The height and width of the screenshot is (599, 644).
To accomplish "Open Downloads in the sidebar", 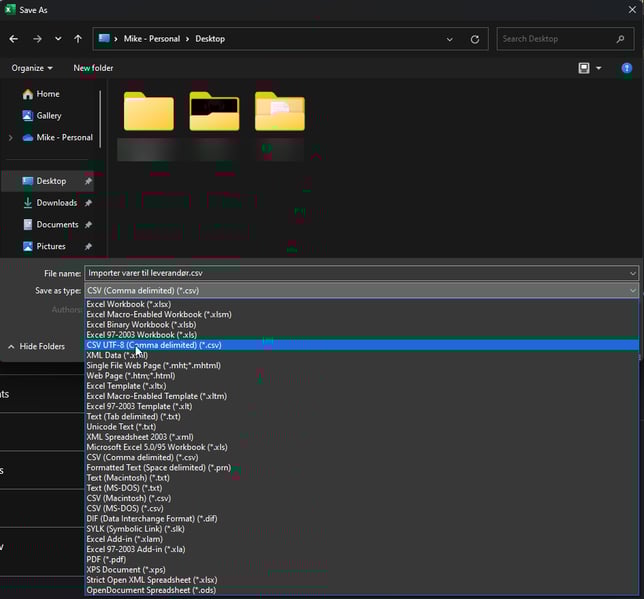I will pyautogui.click(x=56, y=203).
